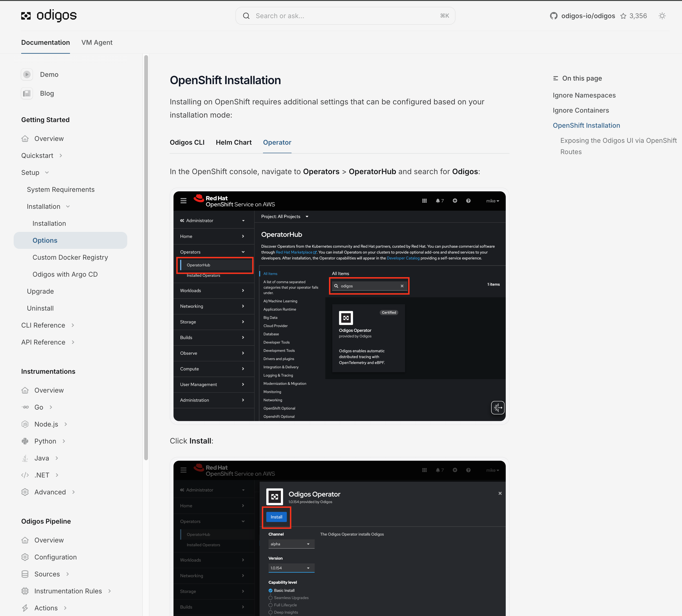This screenshot has height=616, width=682.
Task: Expand API Reference chevron
Action: coord(73,342)
